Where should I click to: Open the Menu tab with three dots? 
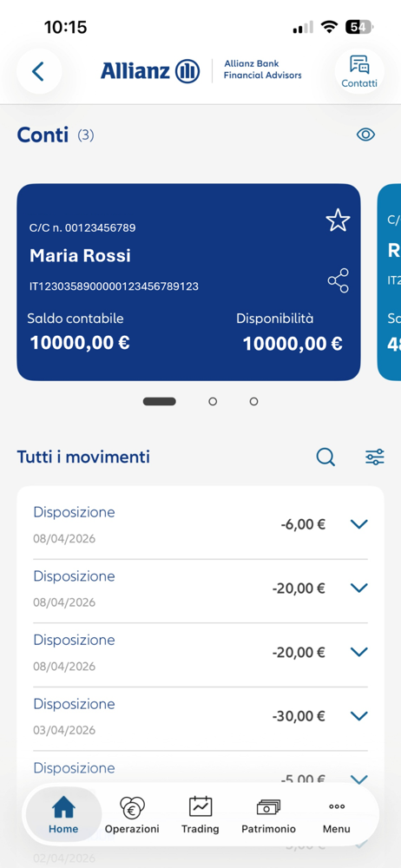[x=337, y=815]
